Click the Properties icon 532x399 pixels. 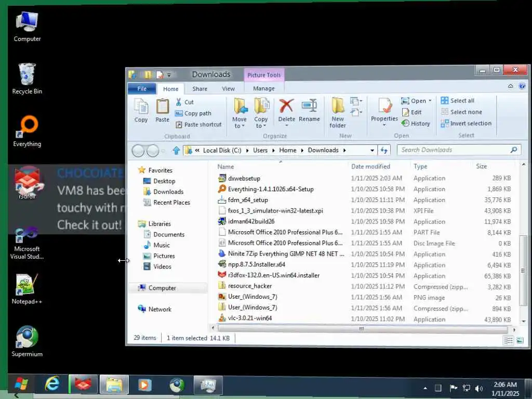click(384, 106)
